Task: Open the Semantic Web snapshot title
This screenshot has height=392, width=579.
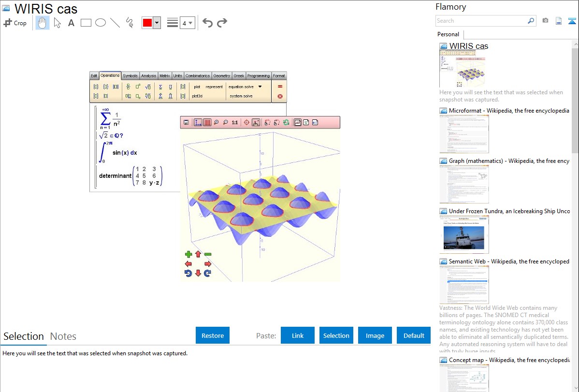Action: (509, 261)
